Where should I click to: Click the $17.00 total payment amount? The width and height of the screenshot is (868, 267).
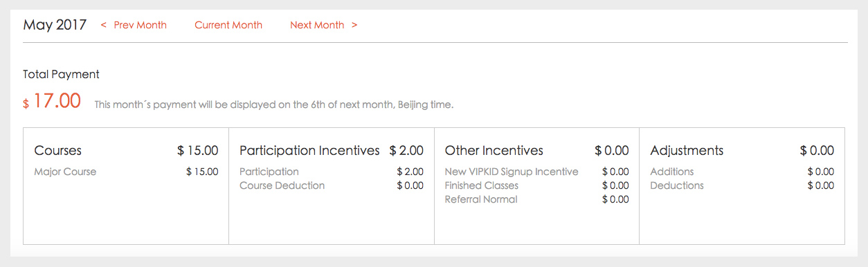pos(52,102)
